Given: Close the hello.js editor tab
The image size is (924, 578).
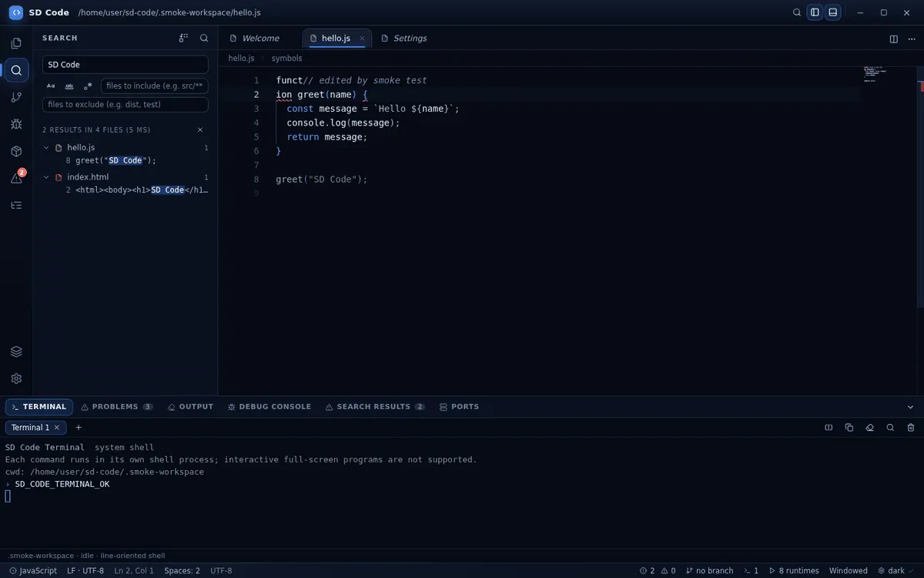Looking at the screenshot, I should (x=362, y=39).
